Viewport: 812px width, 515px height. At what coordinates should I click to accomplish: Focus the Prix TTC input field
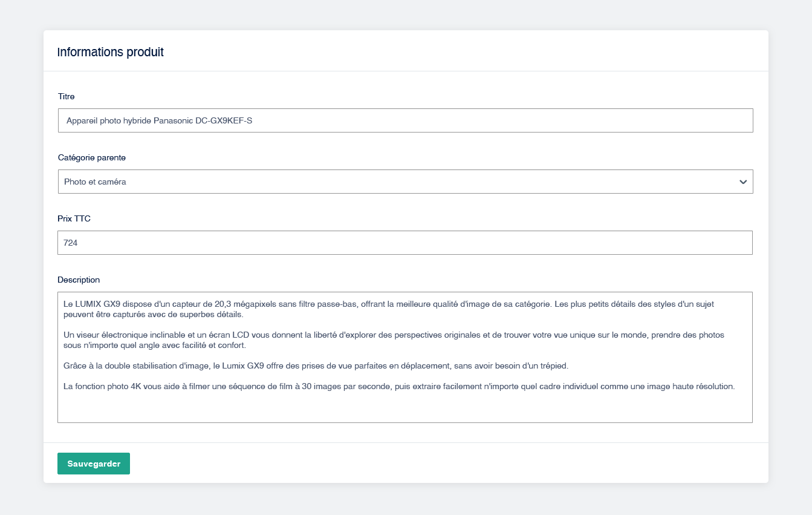point(405,243)
